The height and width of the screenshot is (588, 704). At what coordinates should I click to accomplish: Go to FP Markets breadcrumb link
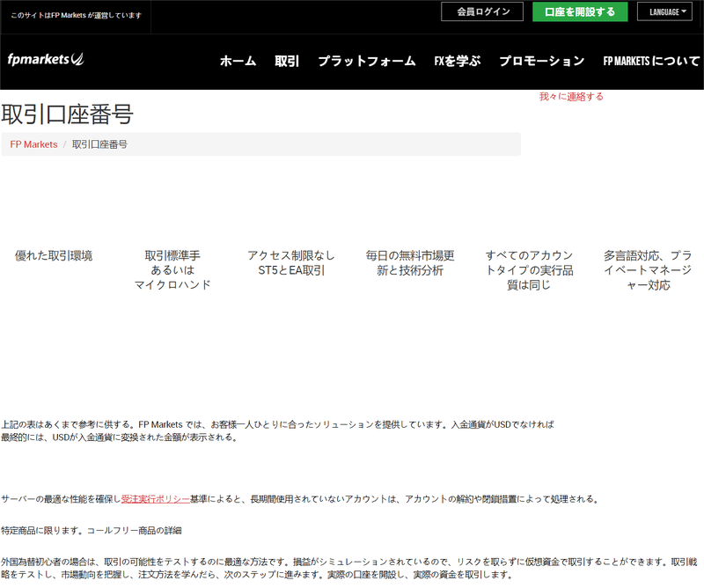(x=33, y=144)
